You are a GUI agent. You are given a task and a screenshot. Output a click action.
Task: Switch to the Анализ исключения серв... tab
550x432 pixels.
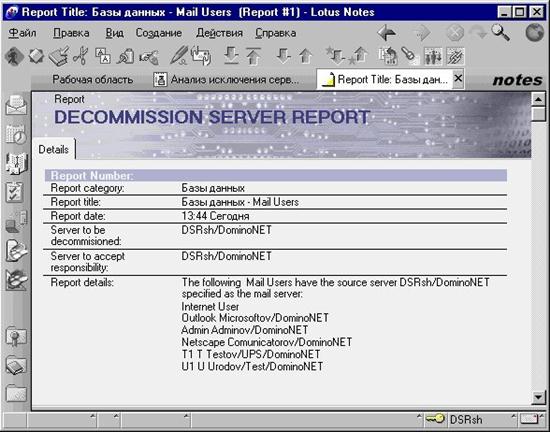point(227,80)
